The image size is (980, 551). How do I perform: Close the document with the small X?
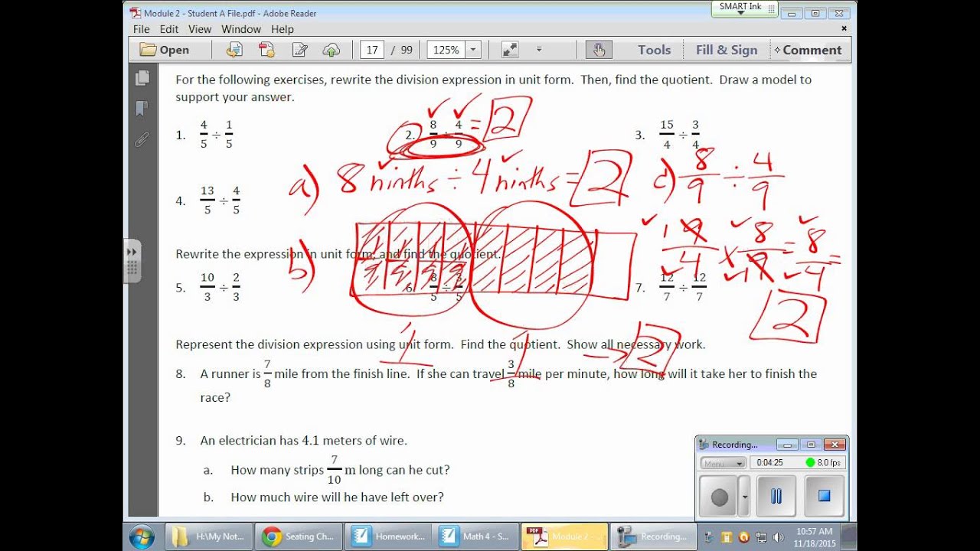tap(844, 28)
